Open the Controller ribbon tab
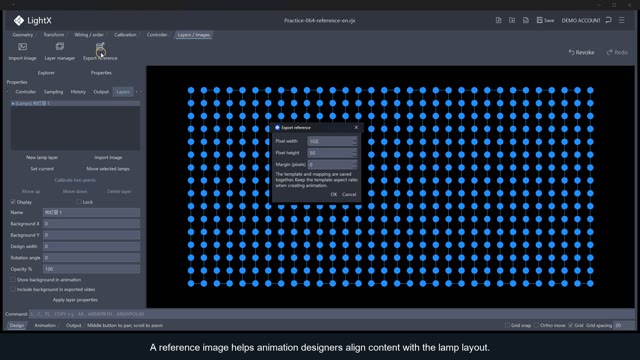 tap(157, 35)
